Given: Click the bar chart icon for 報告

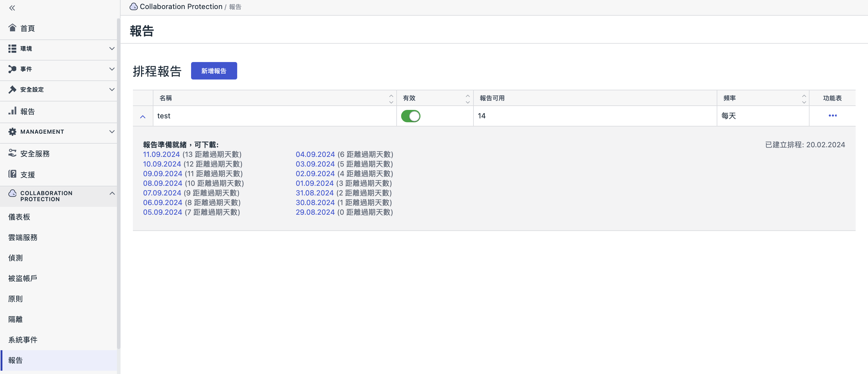Looking at the screenshot, I should pos(12,111).
